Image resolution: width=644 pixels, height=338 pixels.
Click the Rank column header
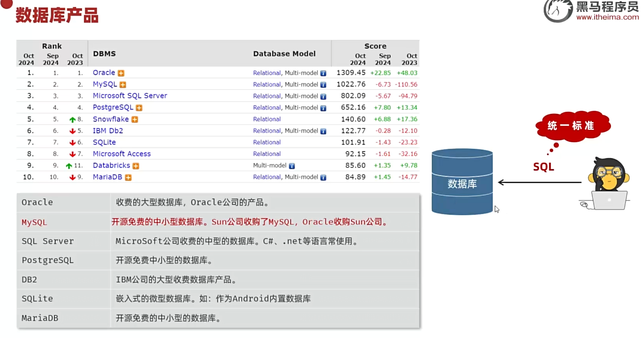(x=52, y=46)
